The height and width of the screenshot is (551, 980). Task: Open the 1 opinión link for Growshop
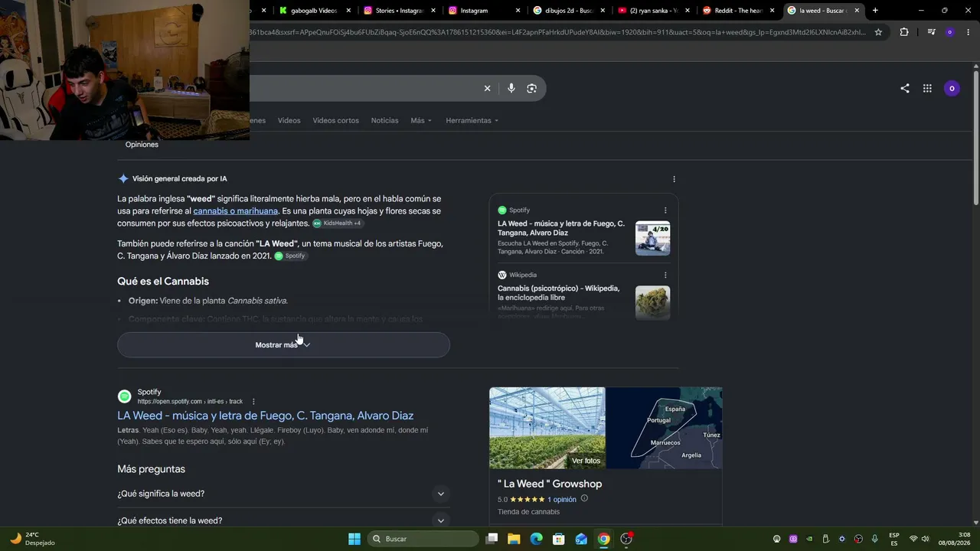(562, 500)
